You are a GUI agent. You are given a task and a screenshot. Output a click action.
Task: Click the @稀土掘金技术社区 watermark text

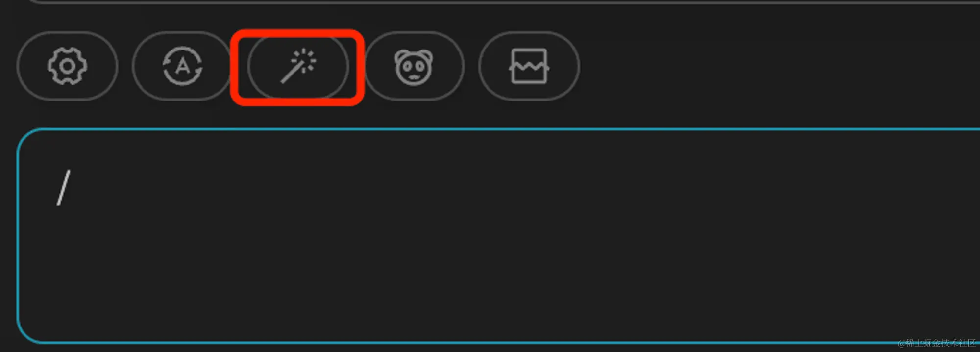936,343
